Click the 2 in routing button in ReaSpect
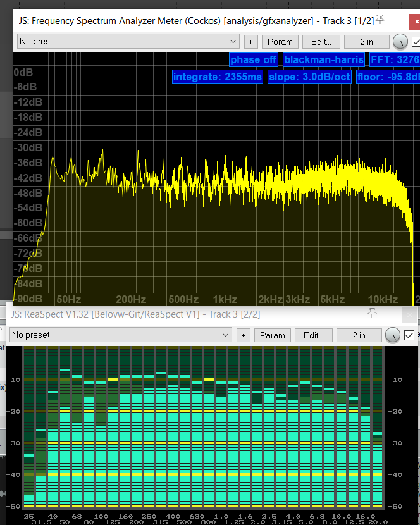The width and height of the screenshot is (420, 525). tap(359, 335)
